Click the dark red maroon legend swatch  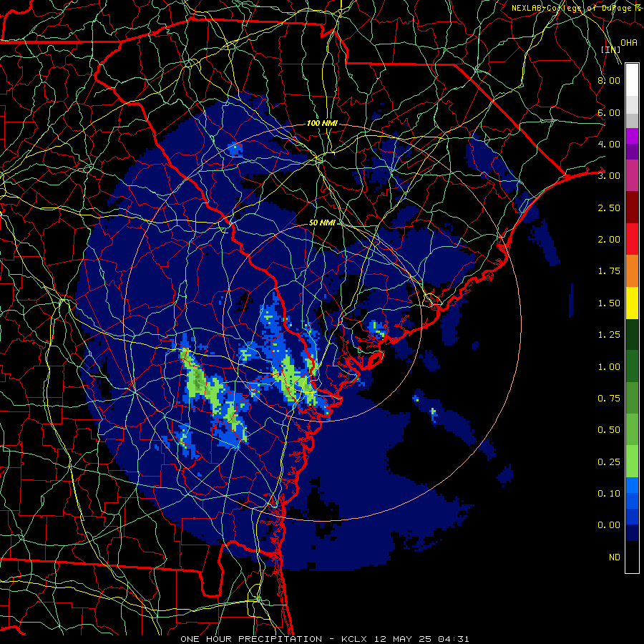point(632,208)
